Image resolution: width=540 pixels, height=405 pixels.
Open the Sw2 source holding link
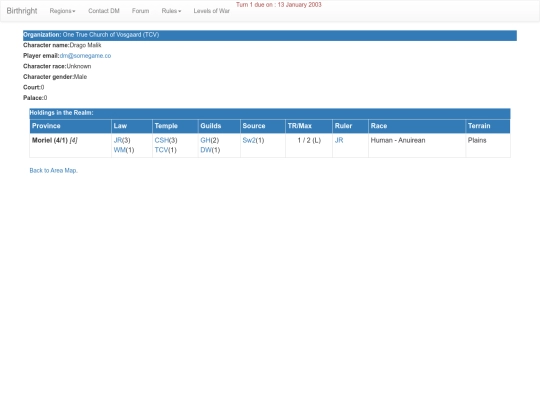249,140
